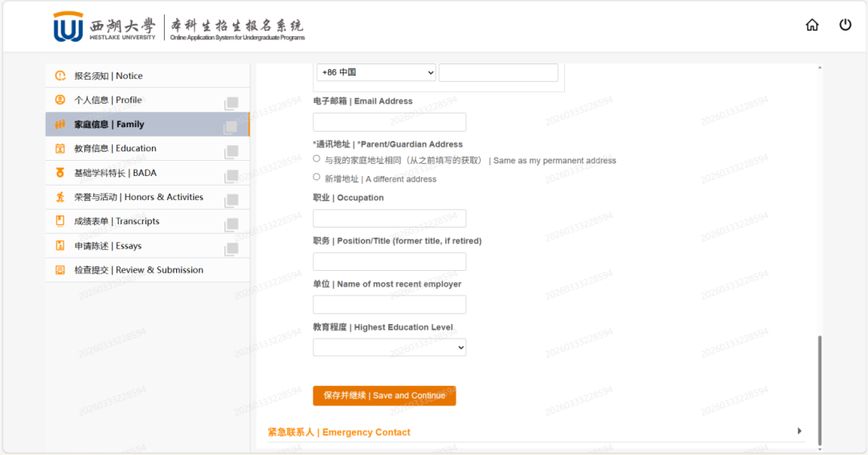Viewport: 868px width, 455px height.
Task: Click the Save and Continue button
Action: click(x=384, y=396)
